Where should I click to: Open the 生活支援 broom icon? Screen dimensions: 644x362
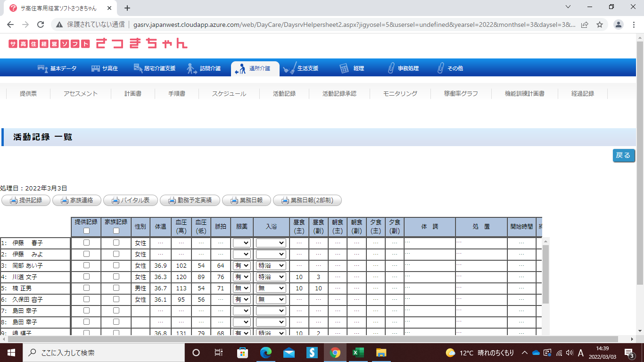click(289, 68)
